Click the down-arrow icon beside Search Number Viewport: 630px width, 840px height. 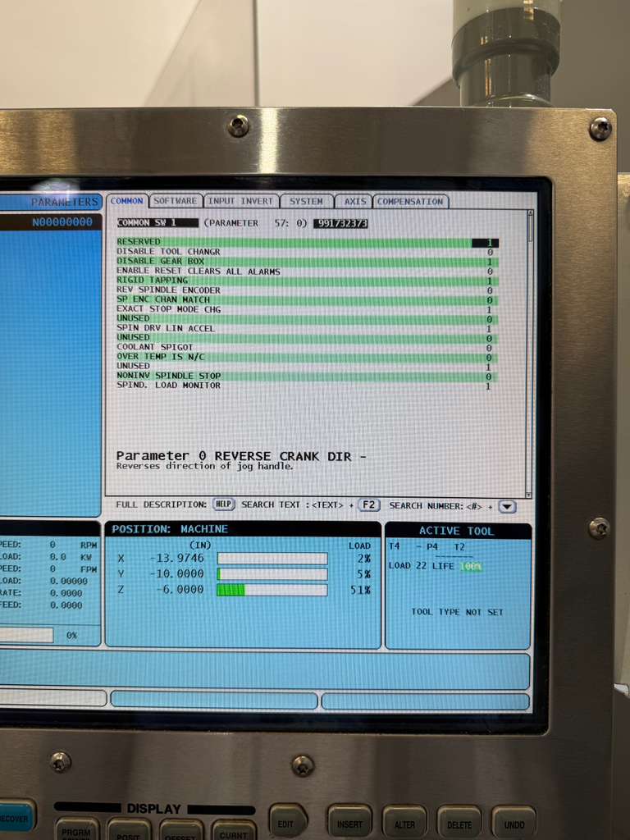pos(507,507)
